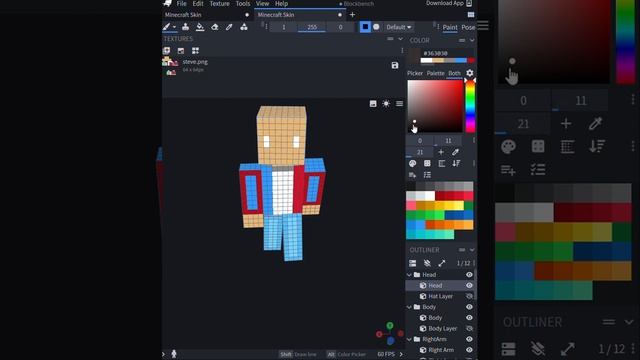Toggle visibility of the Body group
640x360 pixels.
pos(469,307)
